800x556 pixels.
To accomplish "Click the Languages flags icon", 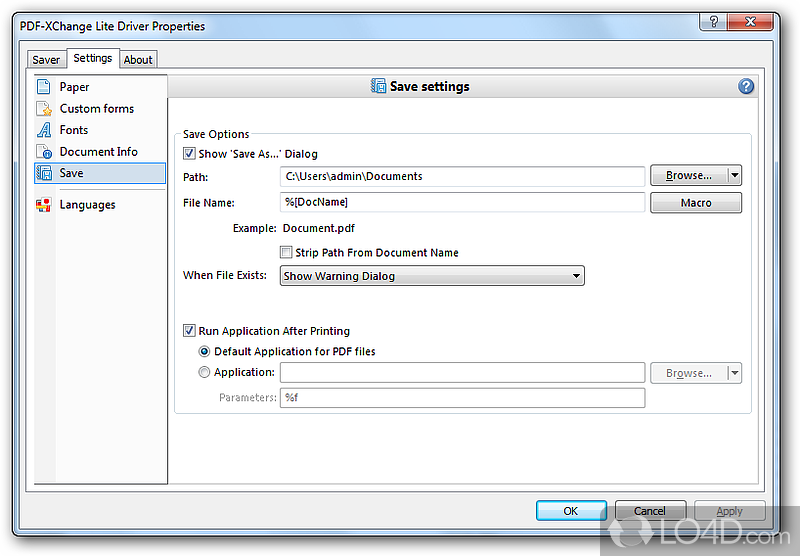I will (44, 205).
